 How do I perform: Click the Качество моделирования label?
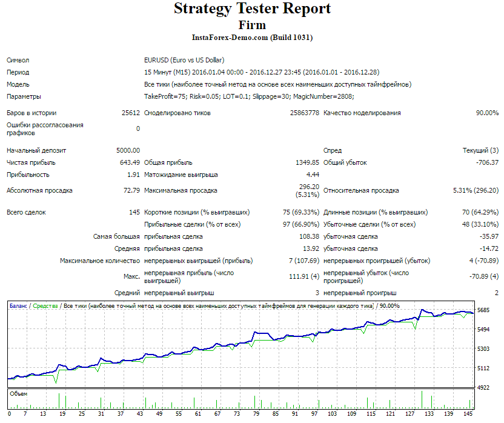[x=362, y=113]
